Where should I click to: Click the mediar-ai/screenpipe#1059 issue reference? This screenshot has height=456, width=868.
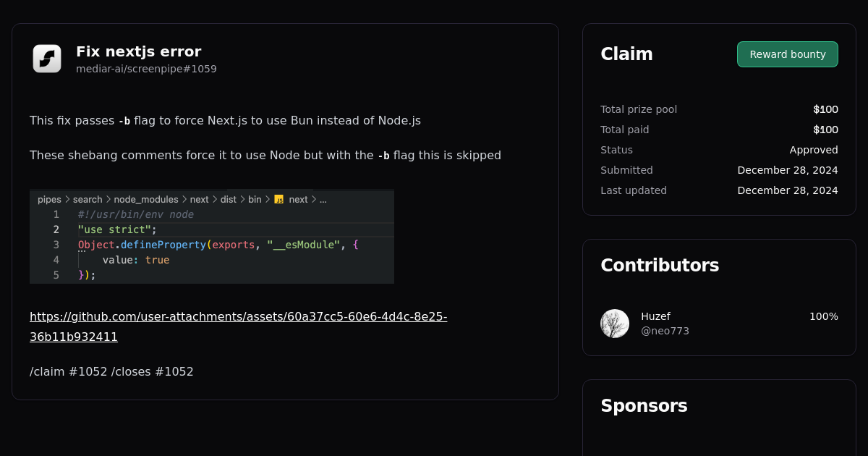tap(146, 69)
